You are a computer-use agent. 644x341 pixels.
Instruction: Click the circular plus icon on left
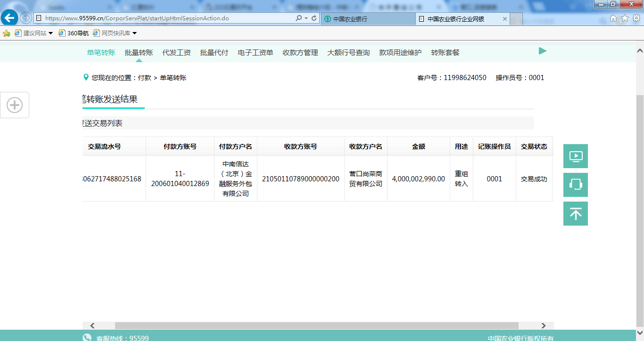click(15, 105)
